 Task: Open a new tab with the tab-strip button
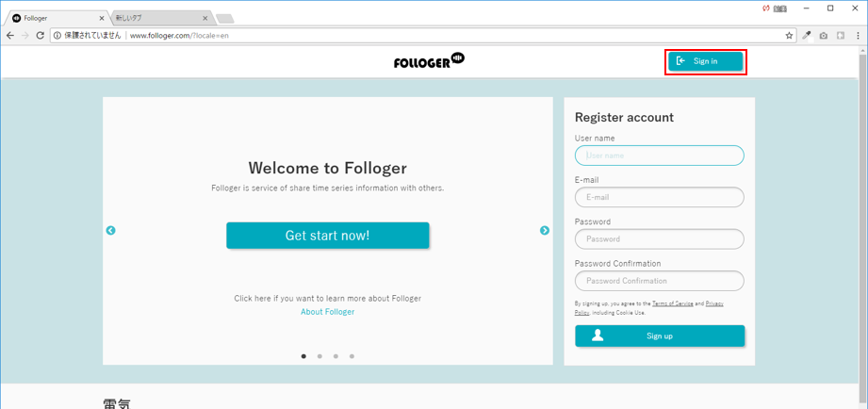[x=224, y=18]
